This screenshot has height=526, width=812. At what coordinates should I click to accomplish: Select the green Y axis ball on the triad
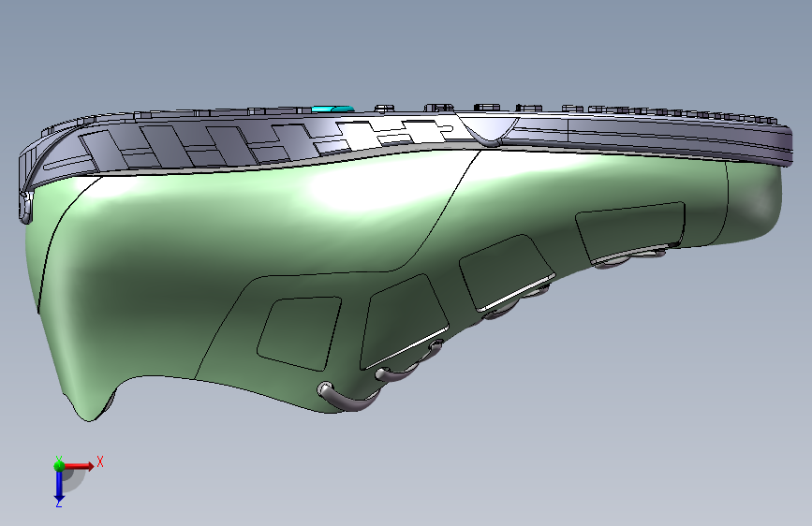click(x=59, y=465)
